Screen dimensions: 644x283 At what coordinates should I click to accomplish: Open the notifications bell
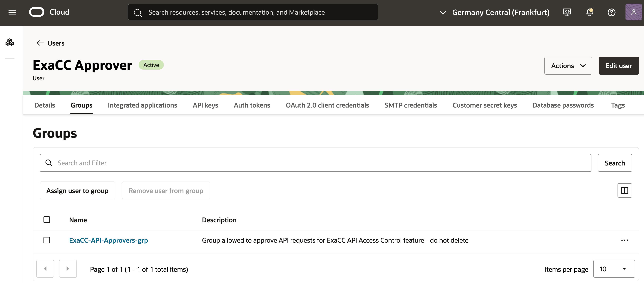point(589,12)
